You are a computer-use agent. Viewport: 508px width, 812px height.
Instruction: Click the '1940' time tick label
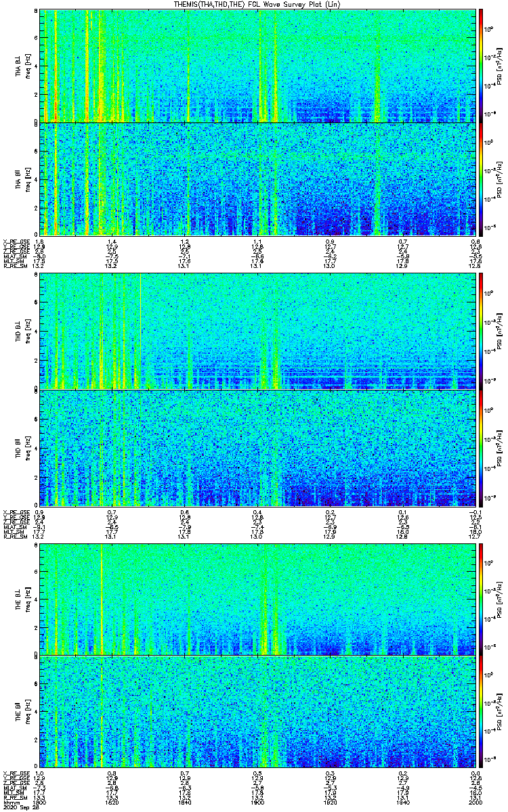(403, 801)
